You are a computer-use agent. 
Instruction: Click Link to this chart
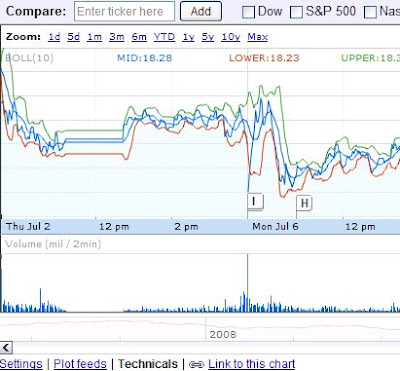[252, 364]
